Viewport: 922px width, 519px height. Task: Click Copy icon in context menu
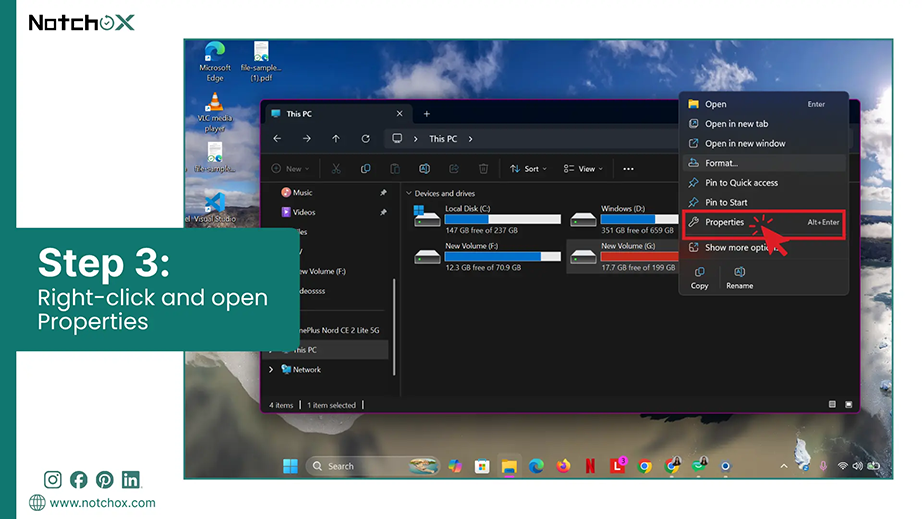700,277
